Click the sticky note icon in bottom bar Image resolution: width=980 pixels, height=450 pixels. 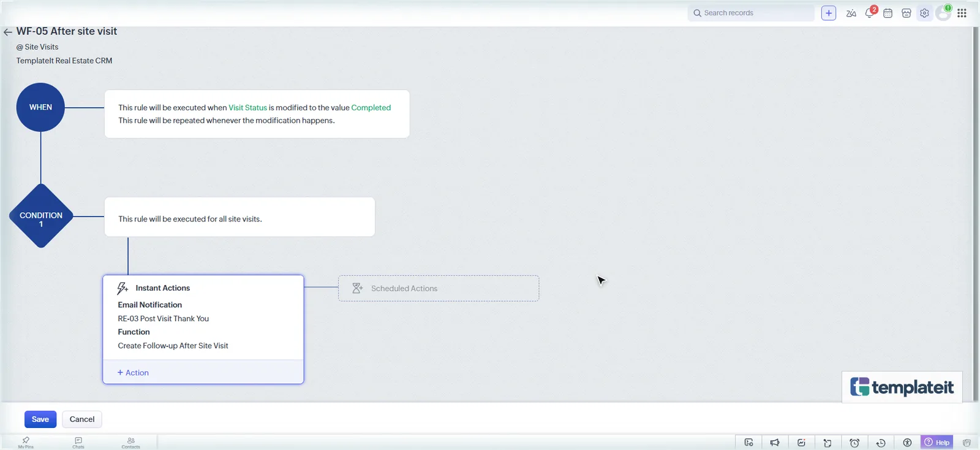point(827,443)
